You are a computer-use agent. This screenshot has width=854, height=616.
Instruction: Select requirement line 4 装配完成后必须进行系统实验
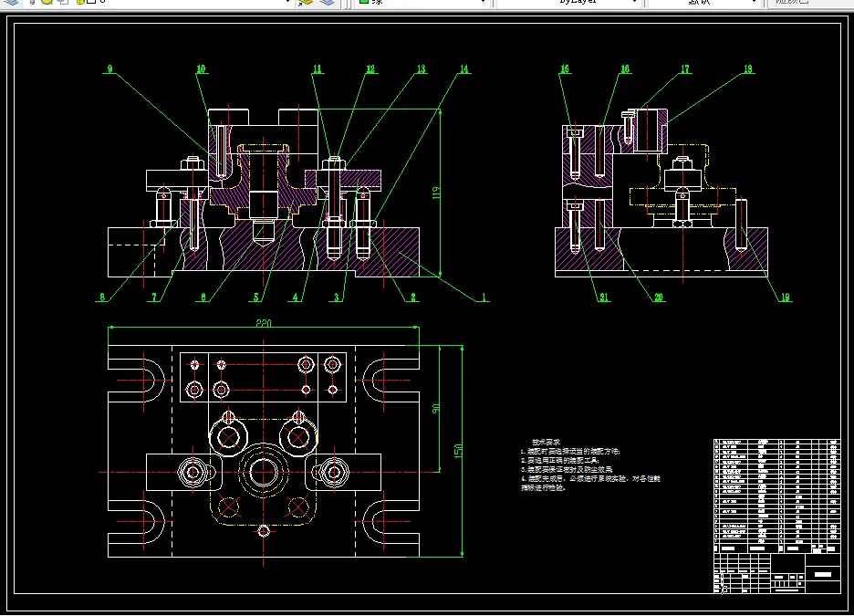click(591, 479)
